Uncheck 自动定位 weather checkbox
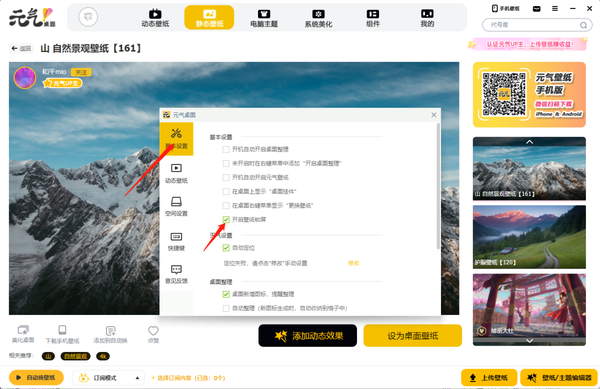The image size is (600, 389). (x=226, y=248)
